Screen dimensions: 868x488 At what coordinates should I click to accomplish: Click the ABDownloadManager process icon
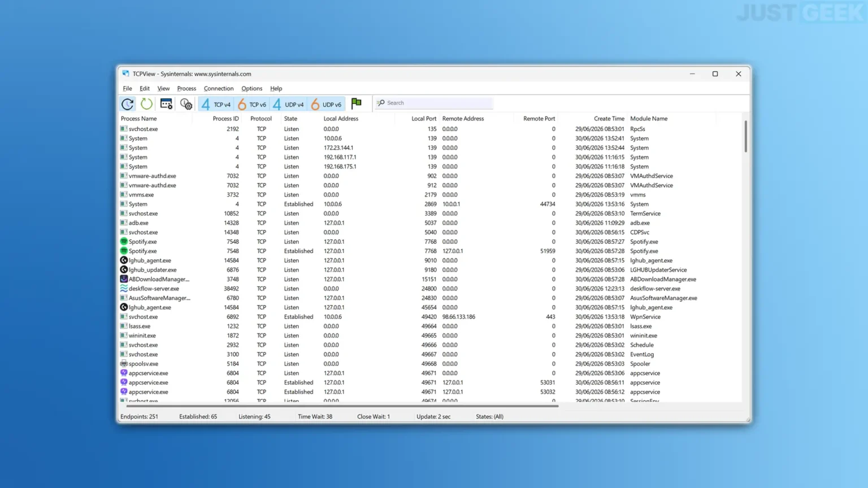pyautogui.click(x=124, y=279)
